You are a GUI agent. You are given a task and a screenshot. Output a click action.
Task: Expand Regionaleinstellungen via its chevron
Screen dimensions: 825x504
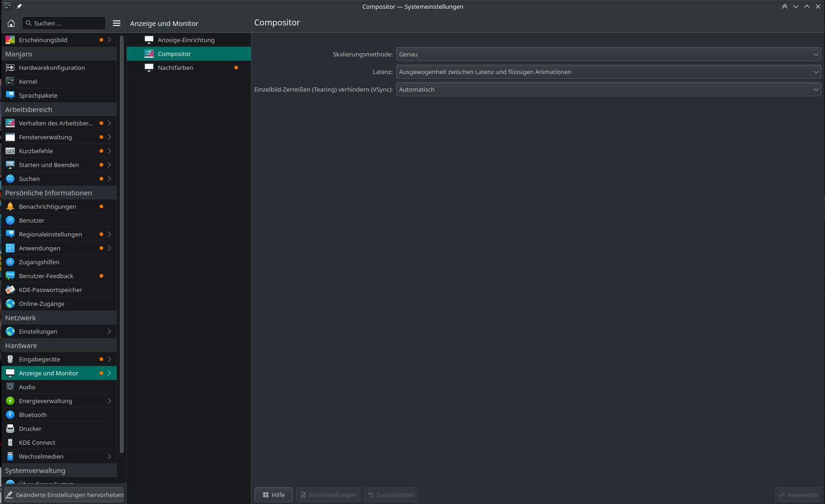coord(109,234)
